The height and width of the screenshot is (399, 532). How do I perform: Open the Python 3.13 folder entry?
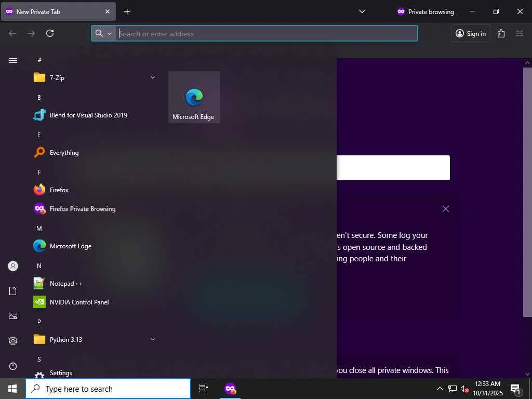coord(95,339)
